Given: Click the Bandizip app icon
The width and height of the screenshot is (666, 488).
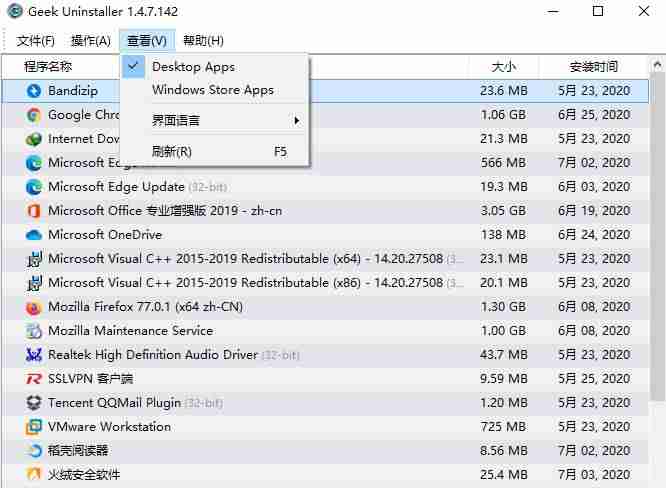Looking at the screenshot, I should click(x=34, y=90).
